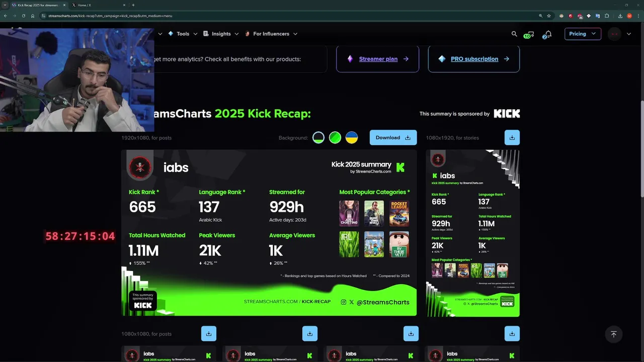
Task: Click "21K" peak viewers in large card
Action: tap(210, 250)
